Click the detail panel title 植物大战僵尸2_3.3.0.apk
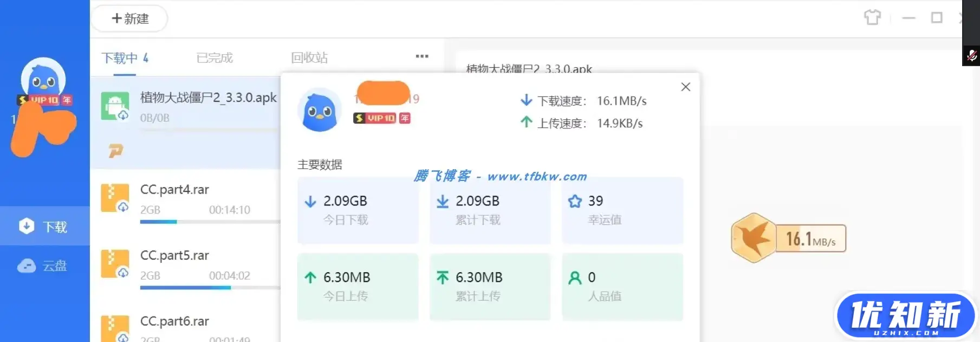Screen dimensions: 980x342 click(x=529, y=69)
